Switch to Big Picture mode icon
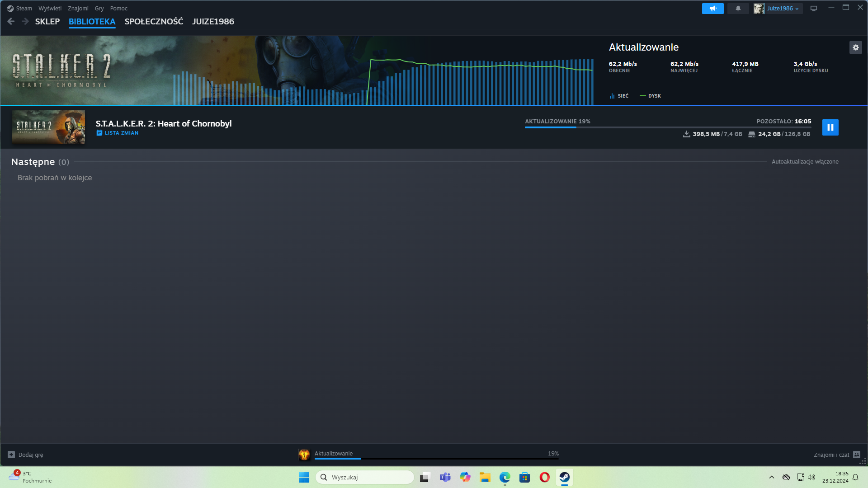This screenshot has height=488, width=868. tap(814, 9)
